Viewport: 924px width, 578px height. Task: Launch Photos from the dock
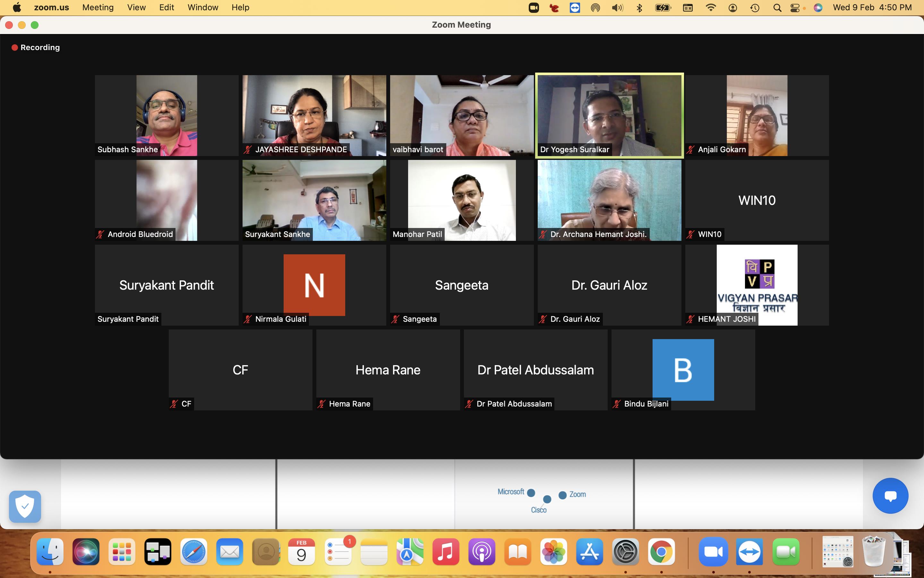(554, 552)
